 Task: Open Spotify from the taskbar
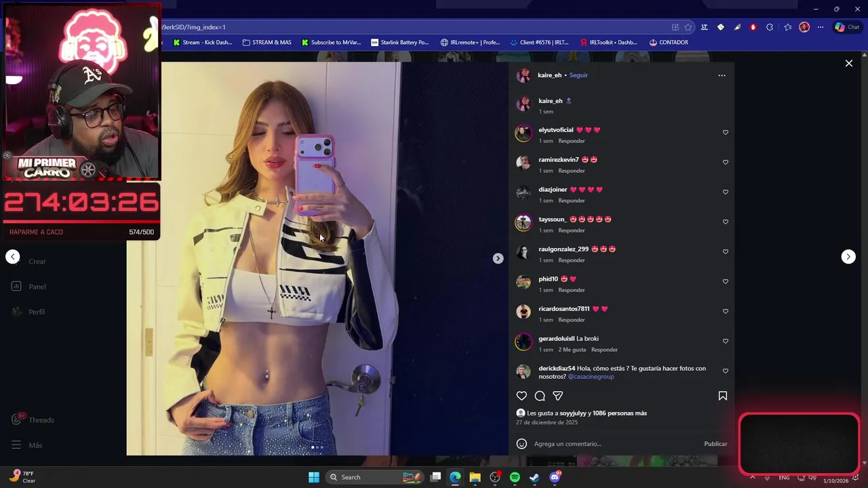pyautogui.click(x=515, y=477)
